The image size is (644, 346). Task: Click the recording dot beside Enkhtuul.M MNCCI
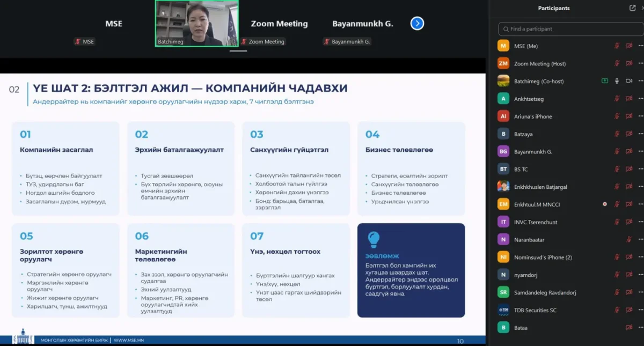(605, 204)
